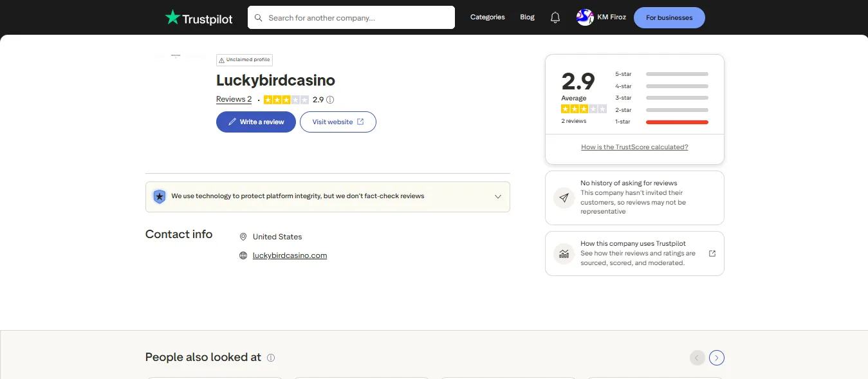Click the KM Firoz username text
The height and width of the screenshot is (379, 868).
pos(611,17)
